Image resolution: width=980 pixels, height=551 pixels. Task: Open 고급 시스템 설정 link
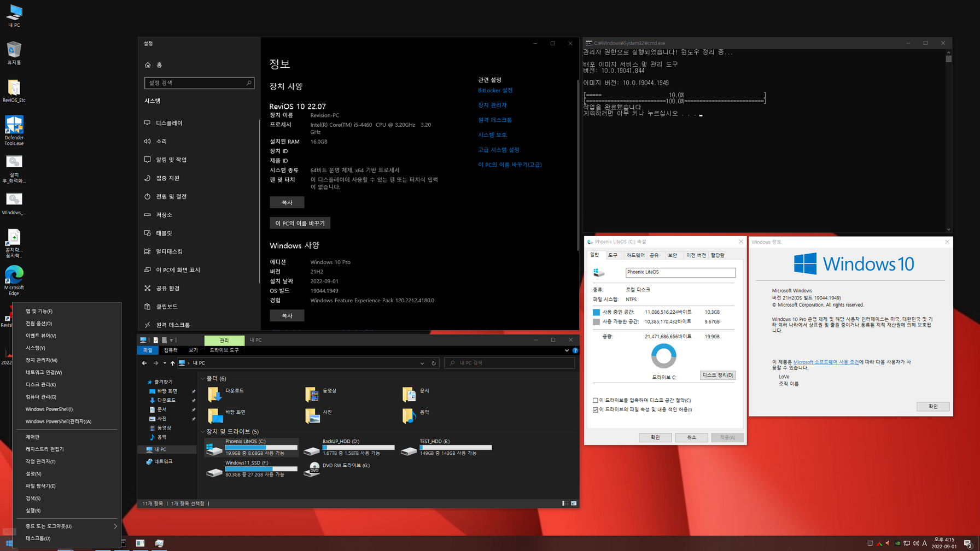498,150
